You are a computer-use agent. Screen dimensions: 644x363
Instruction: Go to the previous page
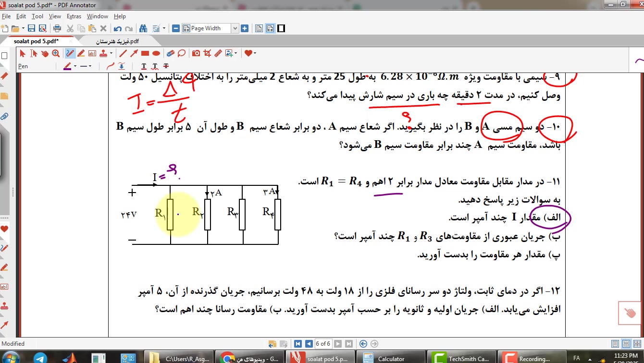[308, 344]
